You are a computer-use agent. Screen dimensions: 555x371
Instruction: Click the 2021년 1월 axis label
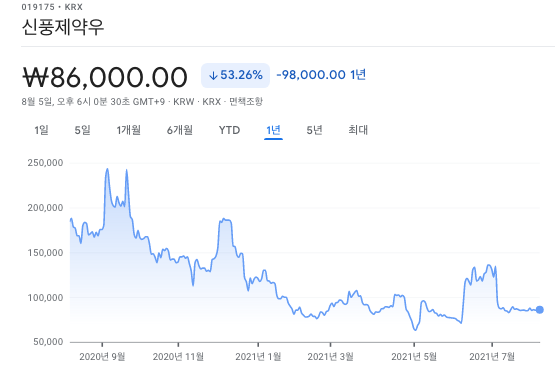(258, 356)
